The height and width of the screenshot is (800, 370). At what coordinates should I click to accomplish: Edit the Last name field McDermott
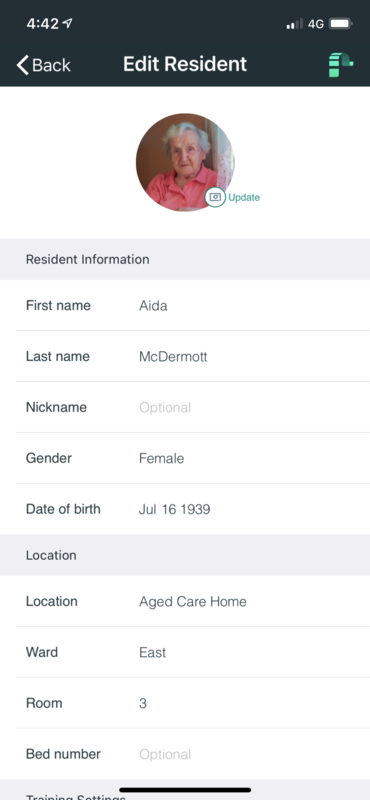(193, 356)
